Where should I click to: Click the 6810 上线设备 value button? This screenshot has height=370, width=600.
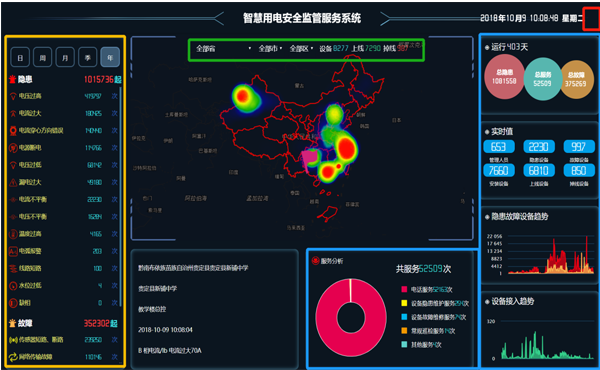tap(539, 170)
